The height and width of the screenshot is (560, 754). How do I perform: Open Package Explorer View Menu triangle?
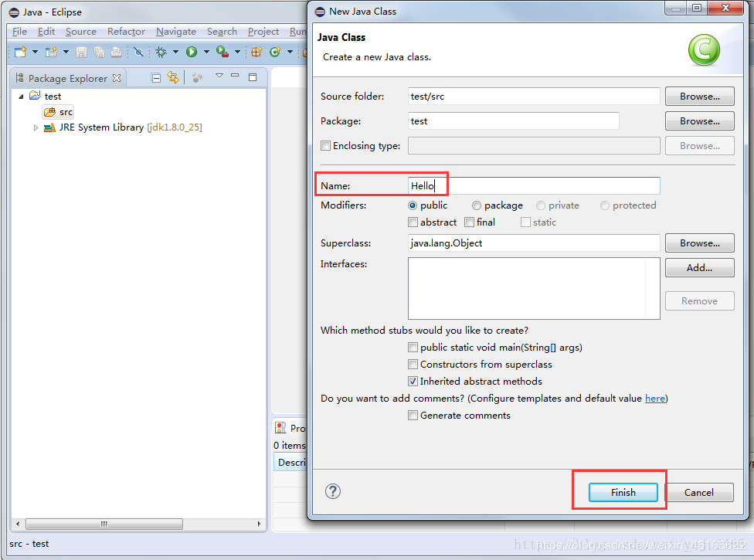(219, 76)
